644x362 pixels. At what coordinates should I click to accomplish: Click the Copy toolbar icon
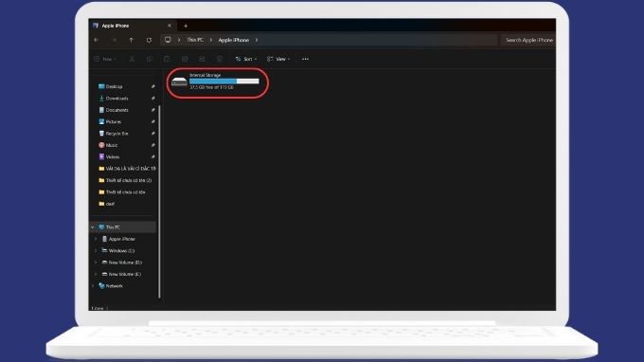150,59
